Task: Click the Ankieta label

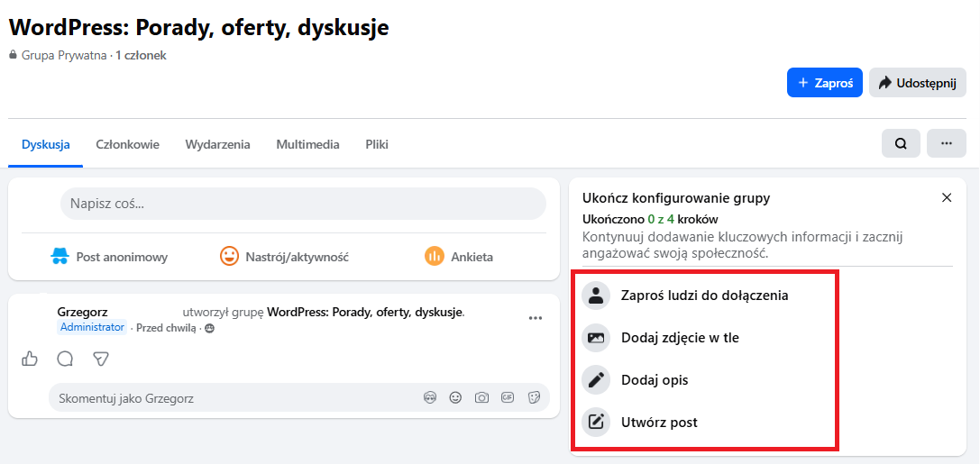Action: click(x=472, y=257)
